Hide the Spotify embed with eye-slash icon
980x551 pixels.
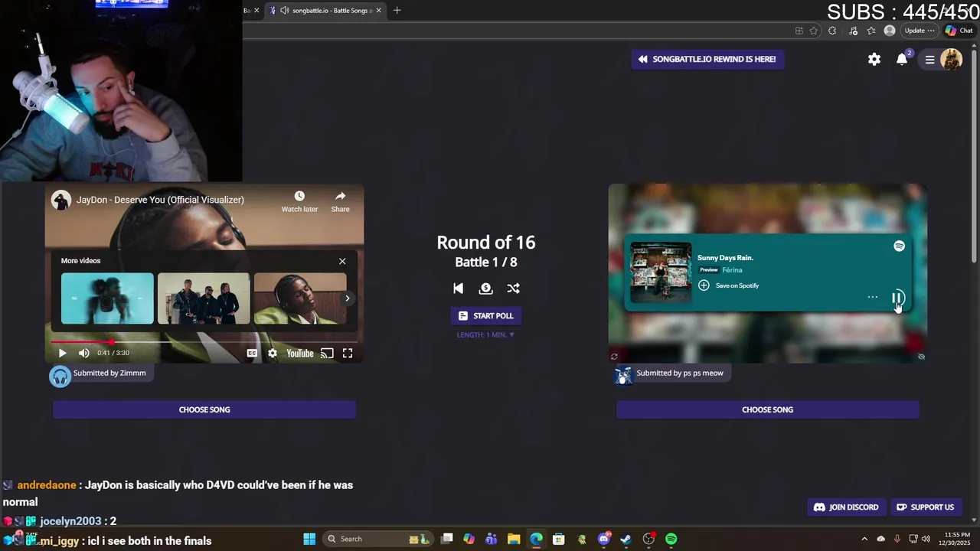[921, 357]
